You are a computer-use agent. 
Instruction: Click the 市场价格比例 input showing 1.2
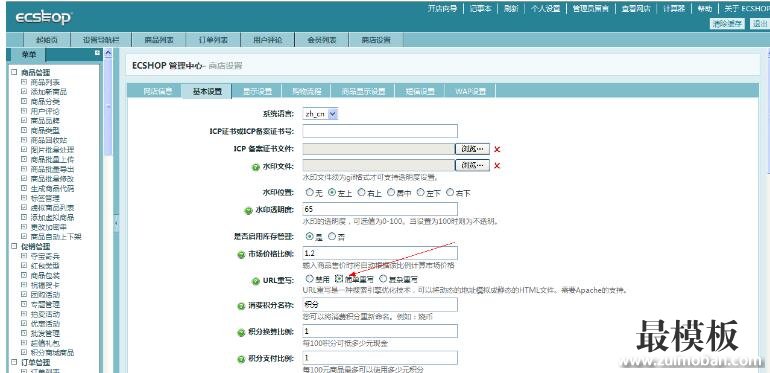point(380,253)
